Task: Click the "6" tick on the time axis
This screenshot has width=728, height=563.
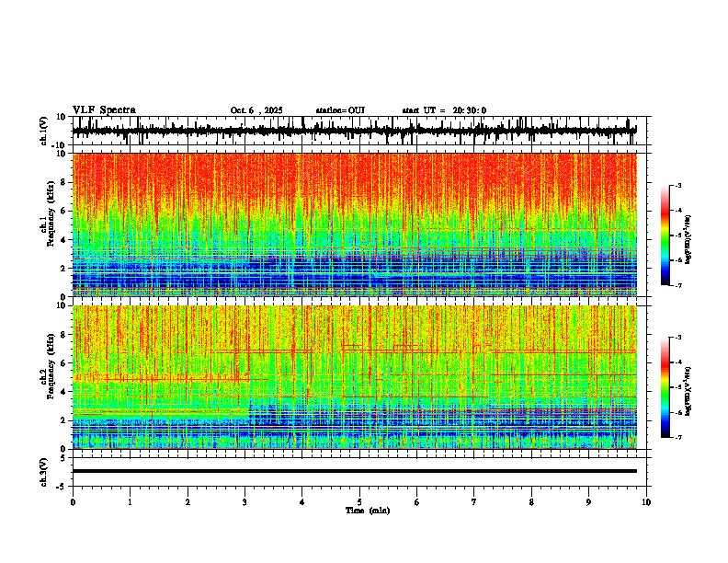Action: pyautogui.click(x=417, y=502)
